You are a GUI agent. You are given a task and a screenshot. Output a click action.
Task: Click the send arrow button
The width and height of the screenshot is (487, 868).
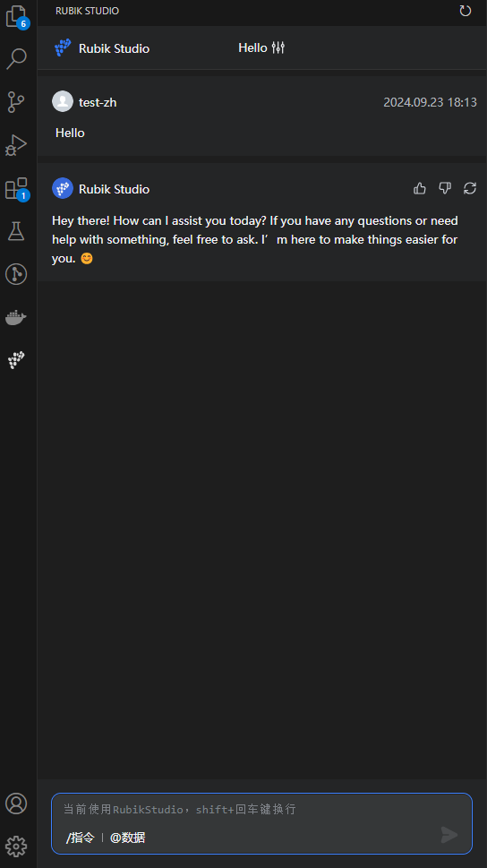click(x=449, y=835)
